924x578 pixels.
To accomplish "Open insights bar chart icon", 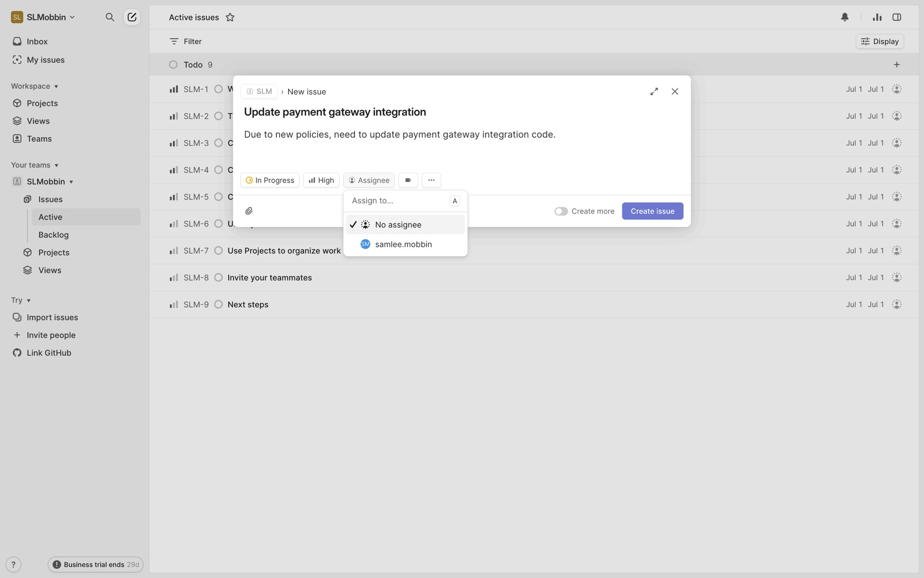I will (877, 17).
